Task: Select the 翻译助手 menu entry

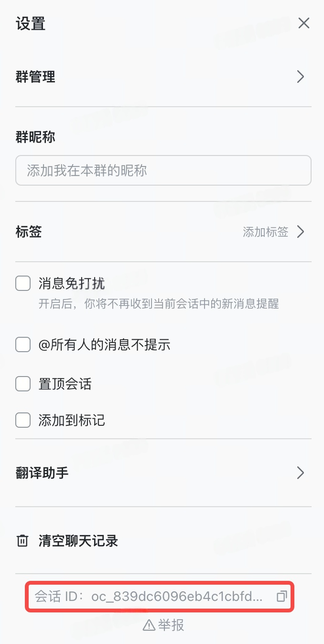Action: (x=42, y=473)
